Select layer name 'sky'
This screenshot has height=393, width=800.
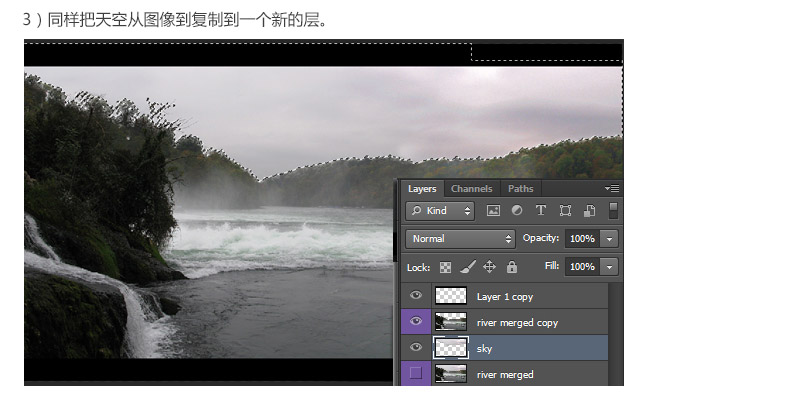coord(484,349)
